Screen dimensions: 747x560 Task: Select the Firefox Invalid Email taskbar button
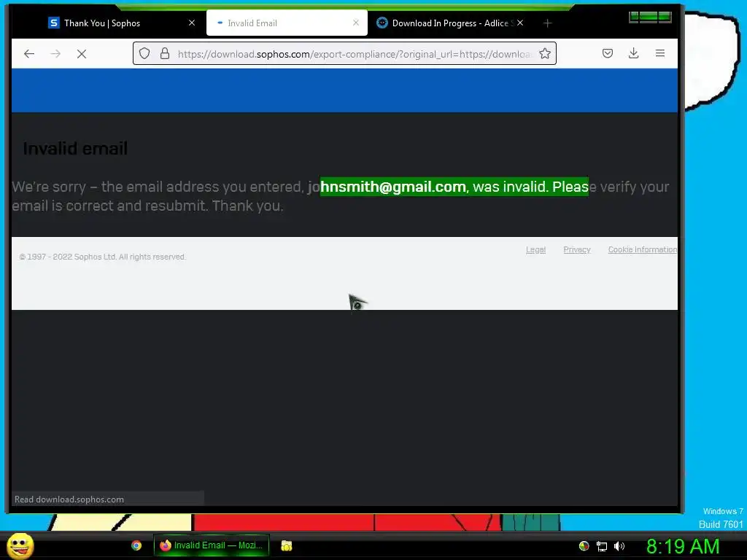pos(212,545)
